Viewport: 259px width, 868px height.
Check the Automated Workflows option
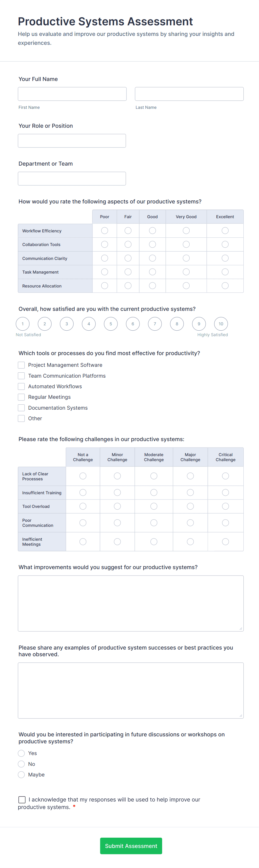pos(21,386)
